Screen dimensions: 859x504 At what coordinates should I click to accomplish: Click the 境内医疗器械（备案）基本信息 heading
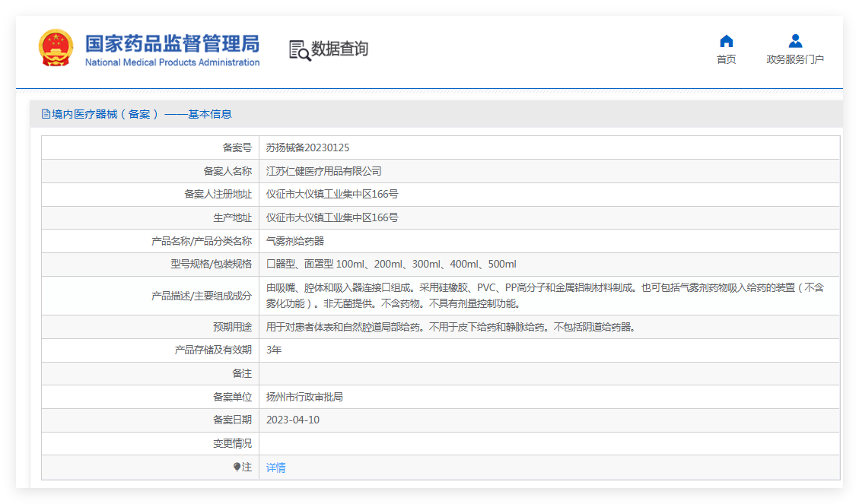pos(142,114)
